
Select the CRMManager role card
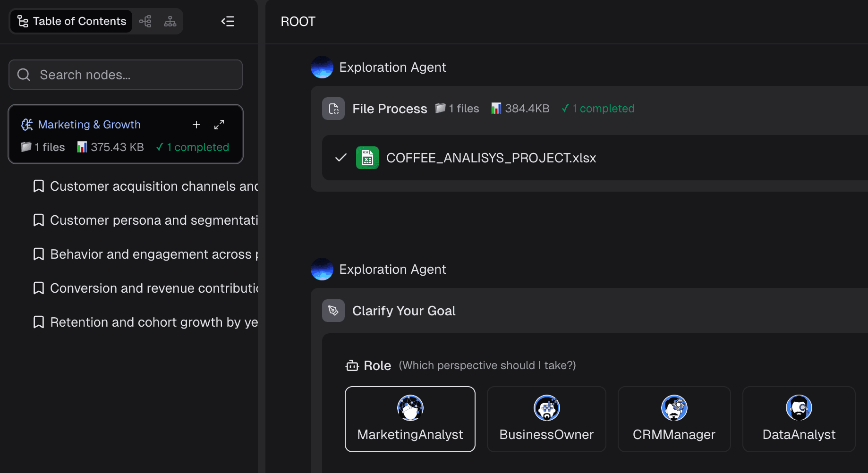point(674,419)
